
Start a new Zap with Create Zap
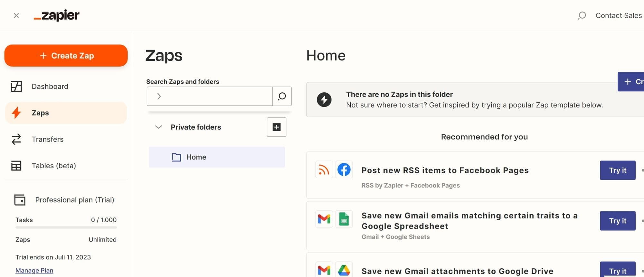66,56
